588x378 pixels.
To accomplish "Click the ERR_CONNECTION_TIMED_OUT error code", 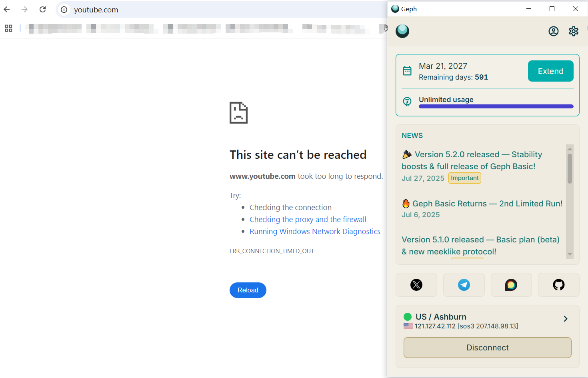I will click(272, 251).
